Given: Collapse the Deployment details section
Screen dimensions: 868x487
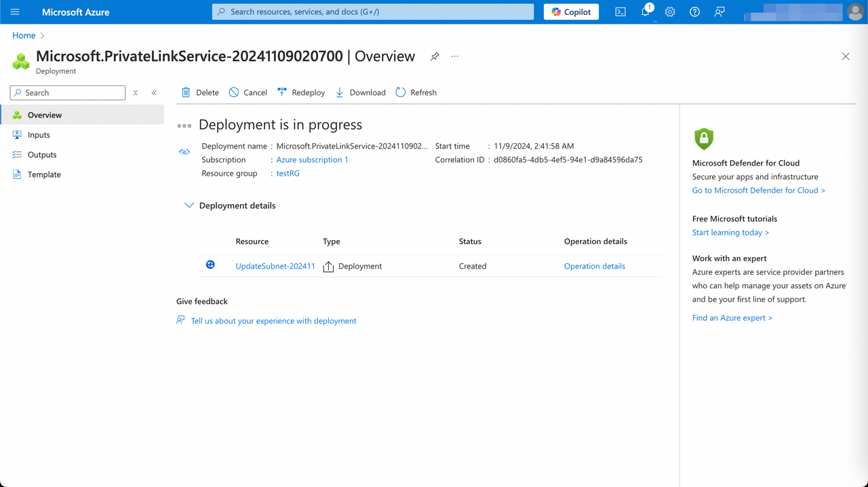Looking at the screenshot, I should [x=189, y=205].
